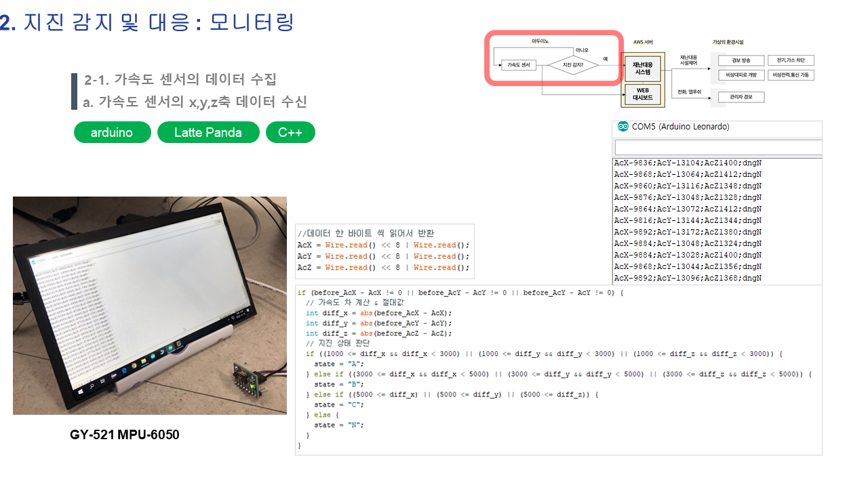Click the serial monitor input field
Viewport: 868px width, 488px height.
[717, 147]
